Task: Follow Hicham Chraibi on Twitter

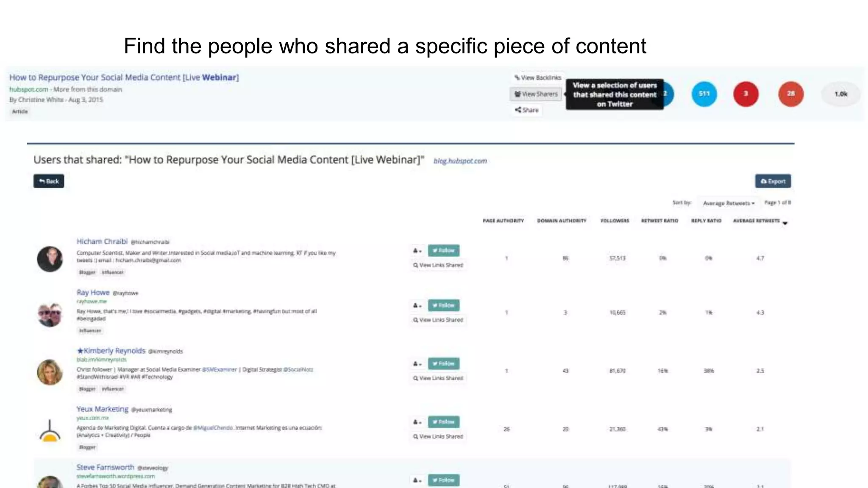Action: (x=443, y=250)
